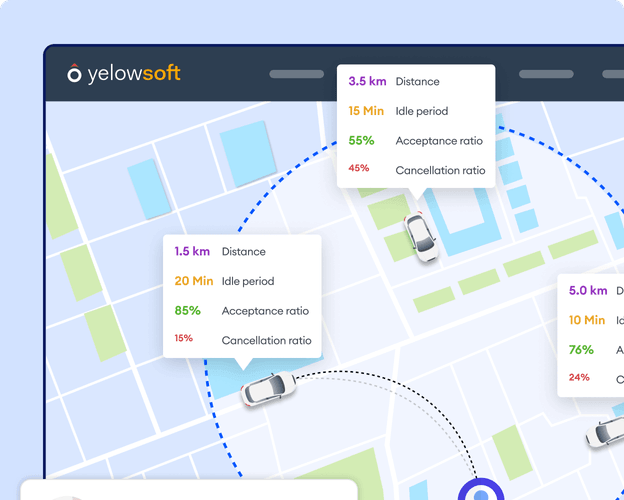This screenshot has width=624, height=500.
Task: Open the nav placeholder right of 3.5 km popup
Action: point(546,74)
